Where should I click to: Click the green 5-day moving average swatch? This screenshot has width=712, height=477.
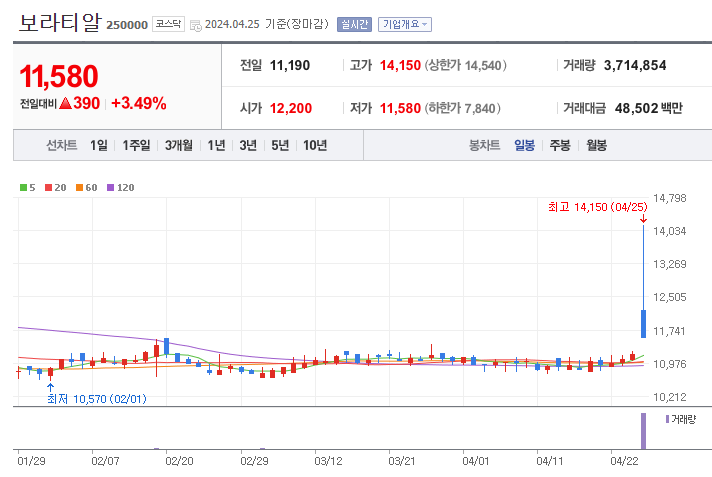(23, 188)
